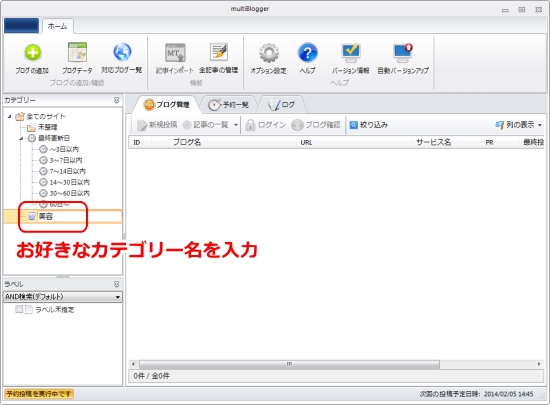Screen dimensions: 550x405
Task: Collapse the 最終更新日 tree node
Action: 21,139
